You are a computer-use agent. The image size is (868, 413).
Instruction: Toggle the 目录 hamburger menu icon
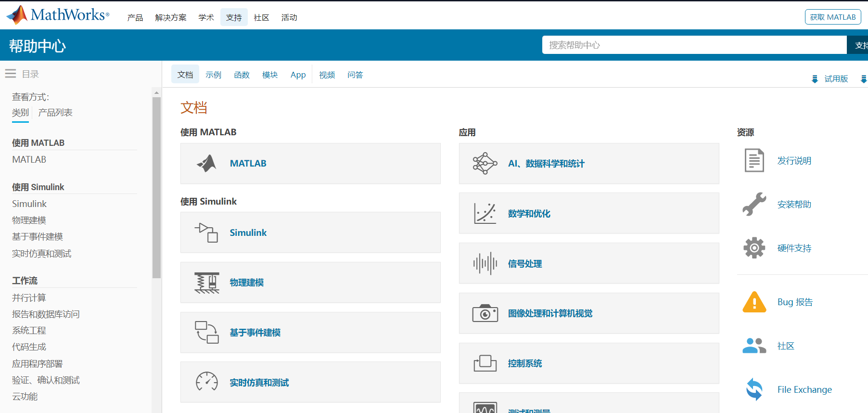click(x=11, y=74)
